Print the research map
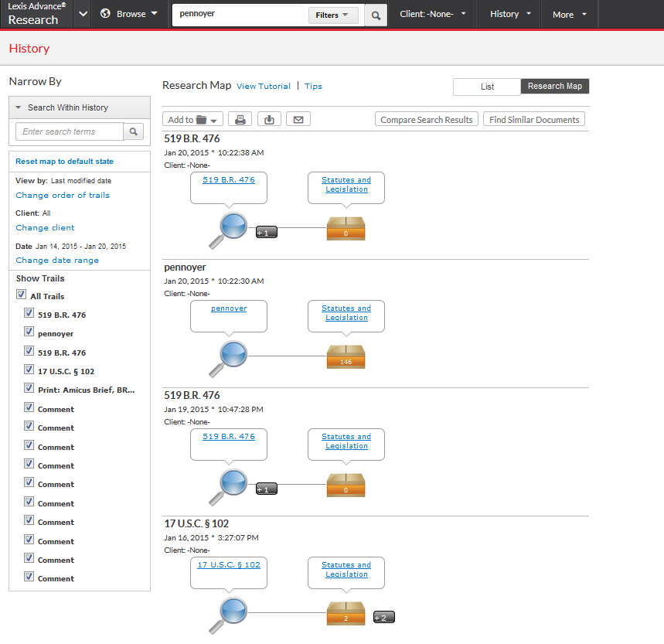 [x=240, y=118]
